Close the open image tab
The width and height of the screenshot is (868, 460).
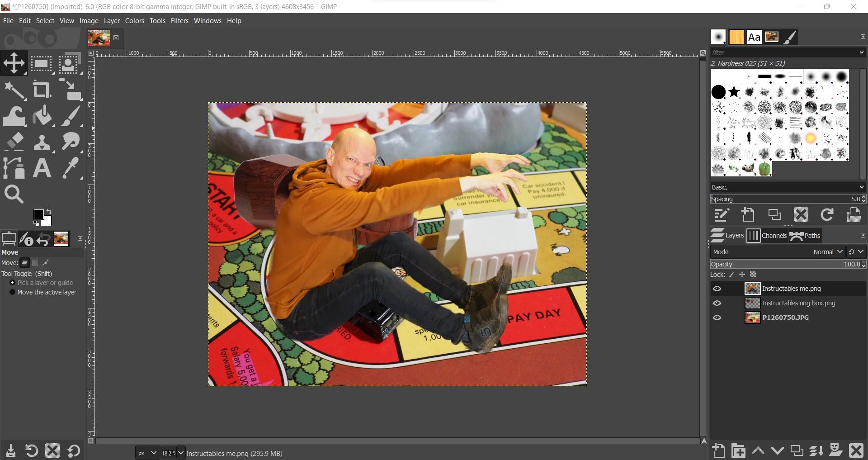[x=116, y=38]
